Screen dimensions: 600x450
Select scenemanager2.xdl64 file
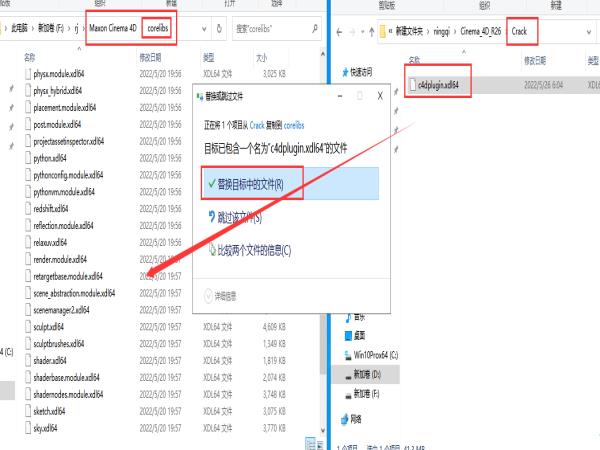point(57,310)
